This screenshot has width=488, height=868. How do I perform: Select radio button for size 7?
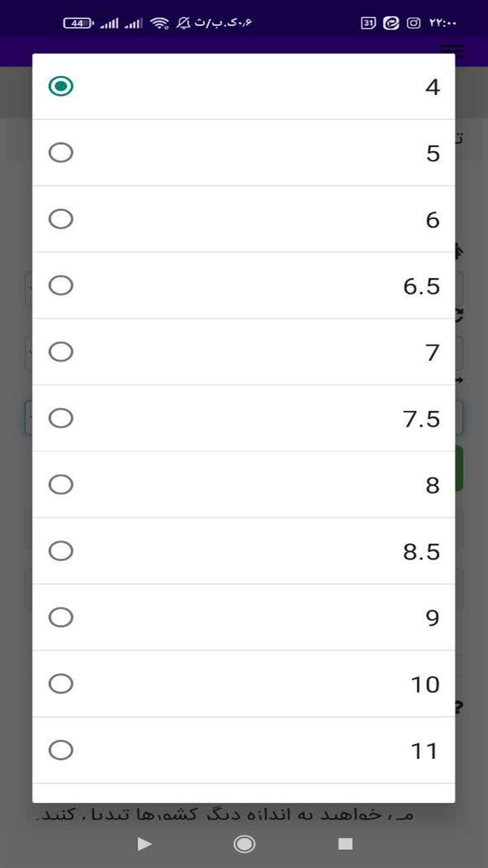pyautogui.click(x=61, y=352)
